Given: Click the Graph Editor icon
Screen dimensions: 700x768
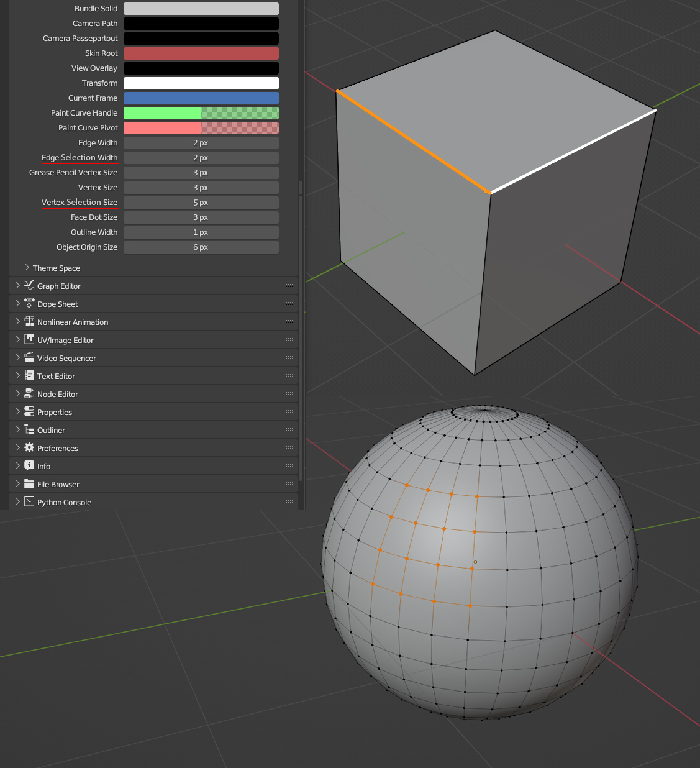Looking at the screenshot, I should click(29, 285).
